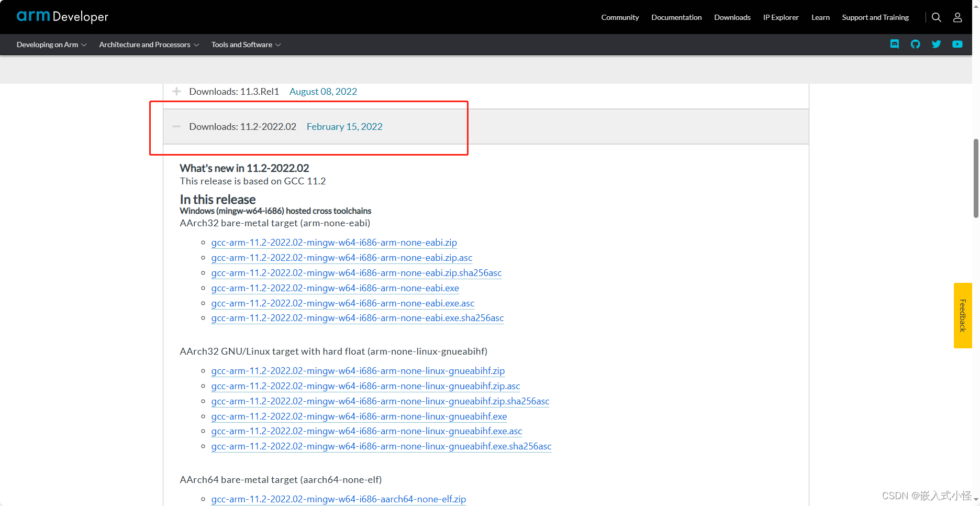This screenshot has width=980, height=506.
Task: Open arm-none-eabi.zip.asc signature link
Action: tap(342, 258)
